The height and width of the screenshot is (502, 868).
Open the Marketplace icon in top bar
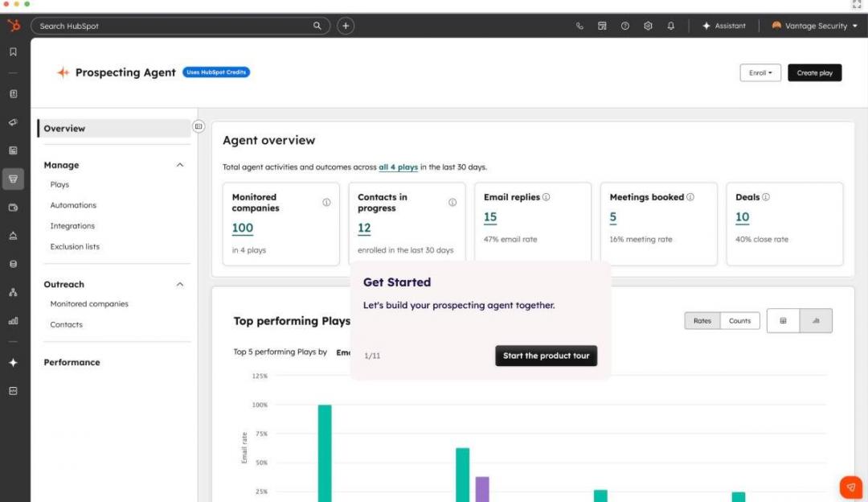602,26
